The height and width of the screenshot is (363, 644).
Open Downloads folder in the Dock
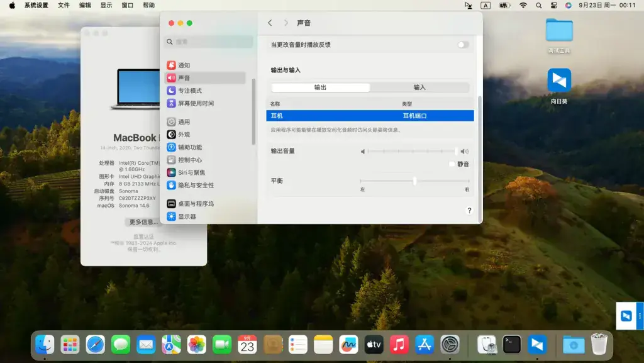click(574, 345)
